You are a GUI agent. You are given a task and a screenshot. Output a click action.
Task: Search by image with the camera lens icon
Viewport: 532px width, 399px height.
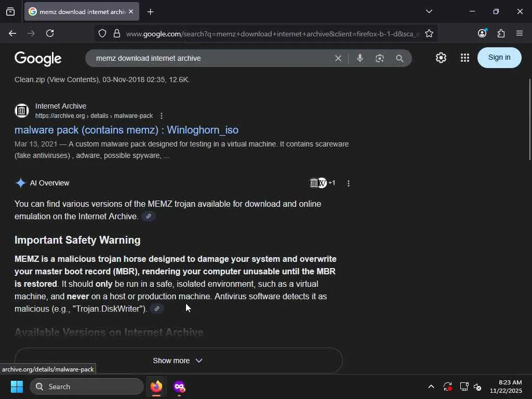(380, 58)
